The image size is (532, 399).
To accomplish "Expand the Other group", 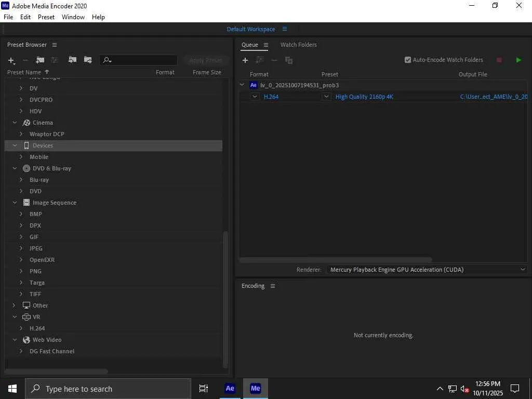I will (14, 305).
